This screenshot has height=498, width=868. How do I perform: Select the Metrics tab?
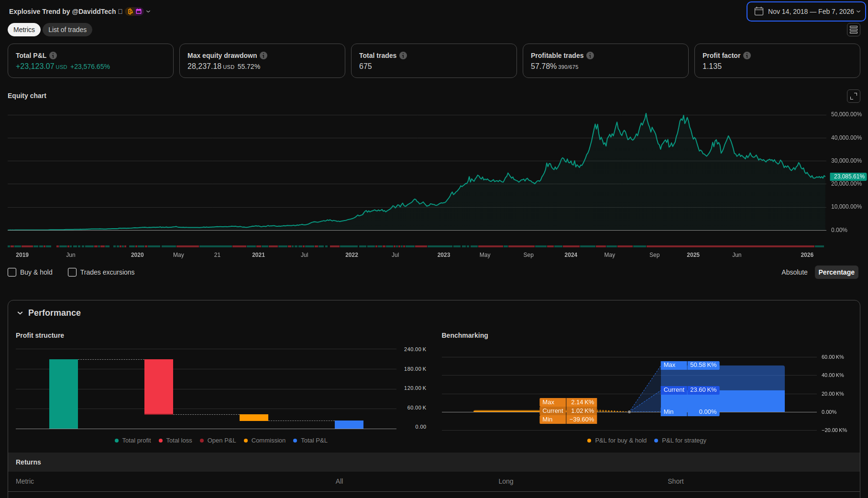point(24,30)
